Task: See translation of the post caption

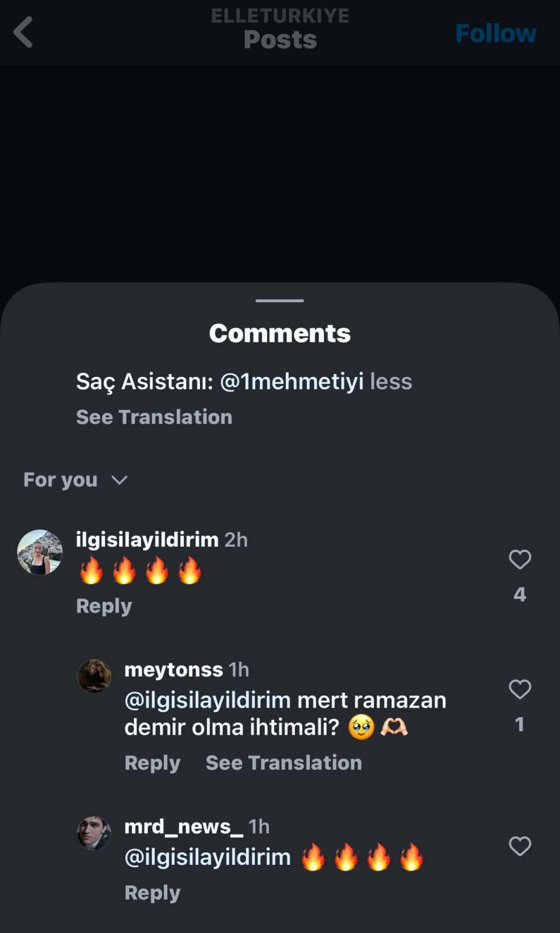Action: tap(154, 417)
